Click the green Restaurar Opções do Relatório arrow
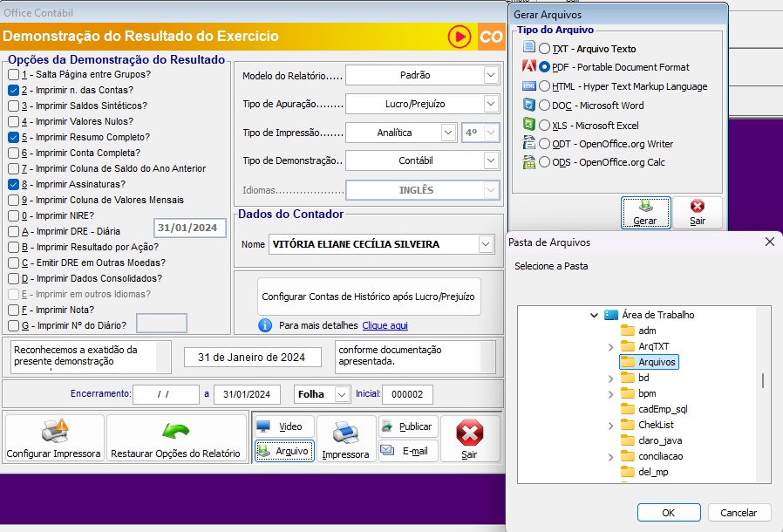 [x=175, y=432]
